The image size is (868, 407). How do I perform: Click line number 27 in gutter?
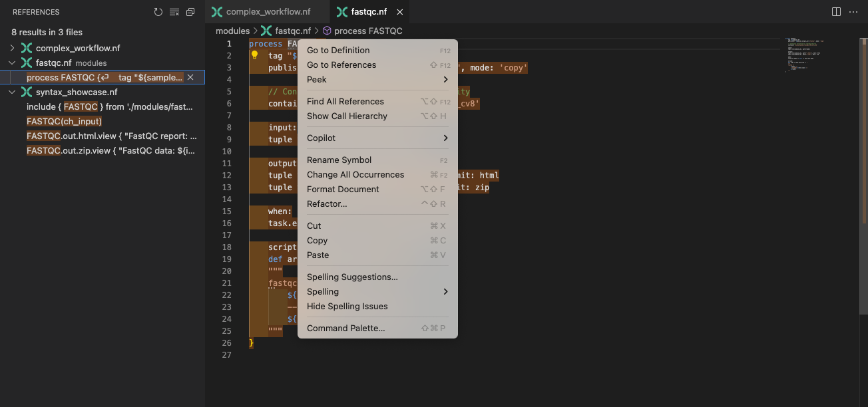click(x=227, y=355)
